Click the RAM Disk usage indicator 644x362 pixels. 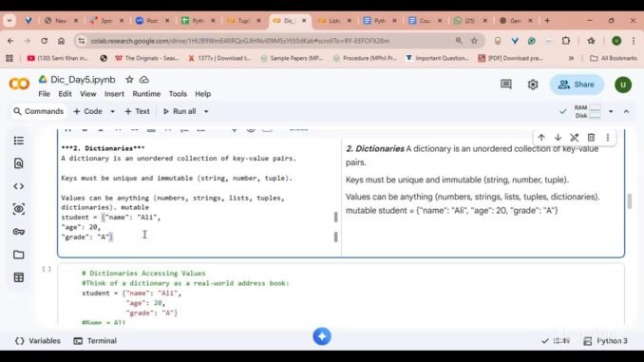tap(588, 111)
